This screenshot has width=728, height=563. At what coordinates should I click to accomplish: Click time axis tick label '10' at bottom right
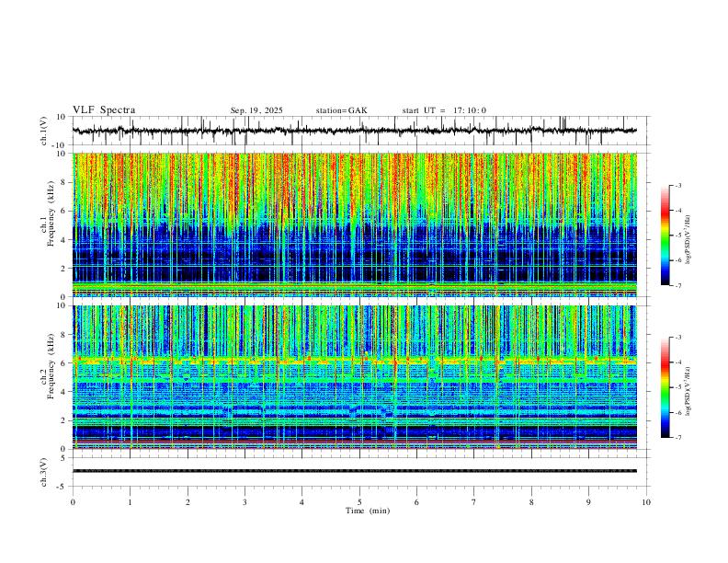646,502
